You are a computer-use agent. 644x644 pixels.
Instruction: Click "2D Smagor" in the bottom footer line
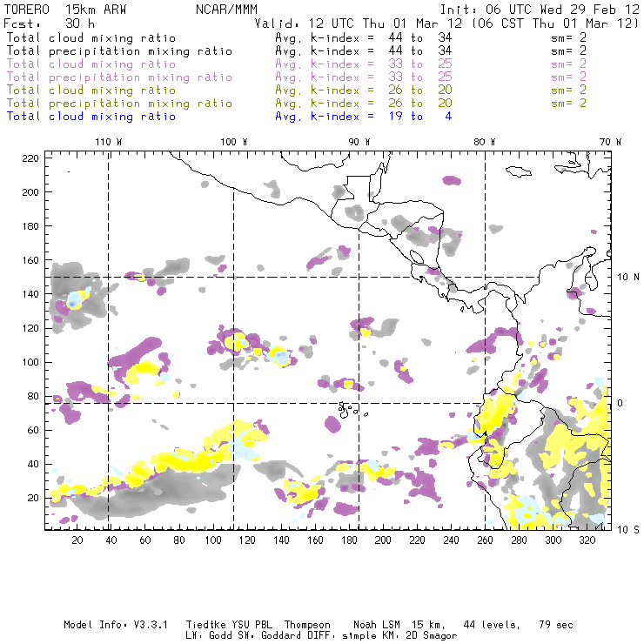pyautogui.click(x=432, y=636)
